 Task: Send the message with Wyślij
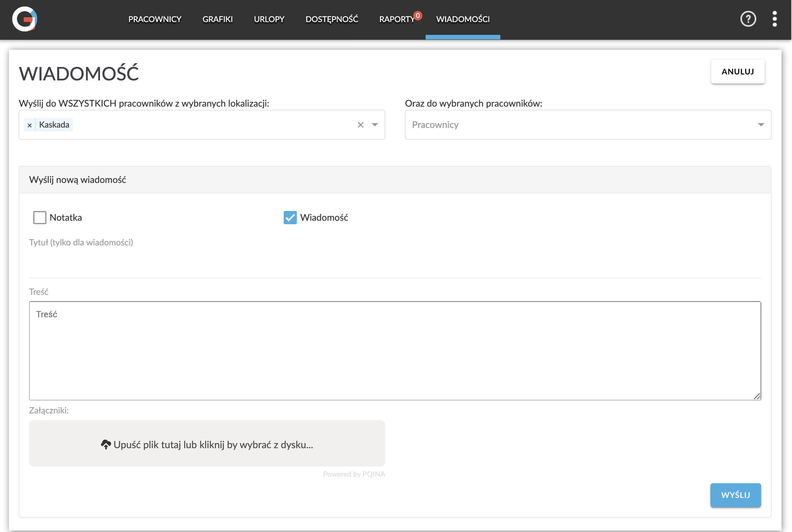tap(735, 495)
